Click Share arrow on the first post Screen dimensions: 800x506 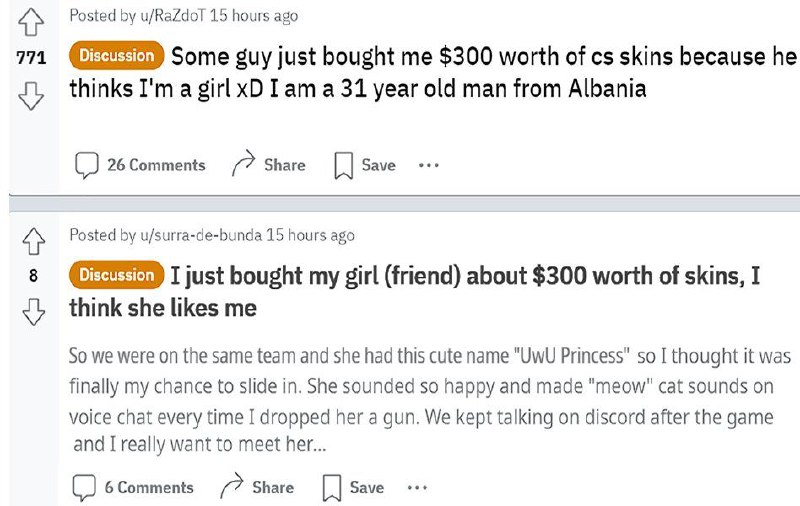[244, 165]
